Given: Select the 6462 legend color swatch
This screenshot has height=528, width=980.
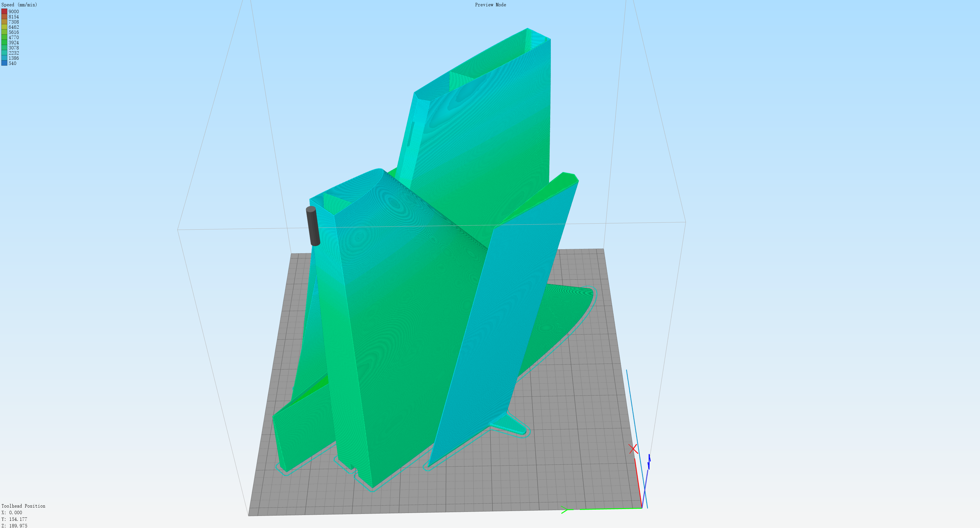Looking at the screenshot, I should tap(4, 27).
